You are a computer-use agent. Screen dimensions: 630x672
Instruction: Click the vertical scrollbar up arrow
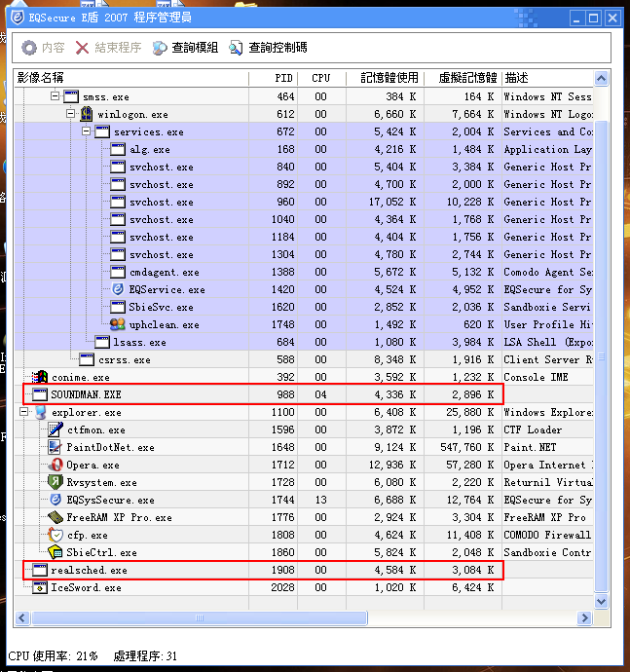(x=602, y=79)
